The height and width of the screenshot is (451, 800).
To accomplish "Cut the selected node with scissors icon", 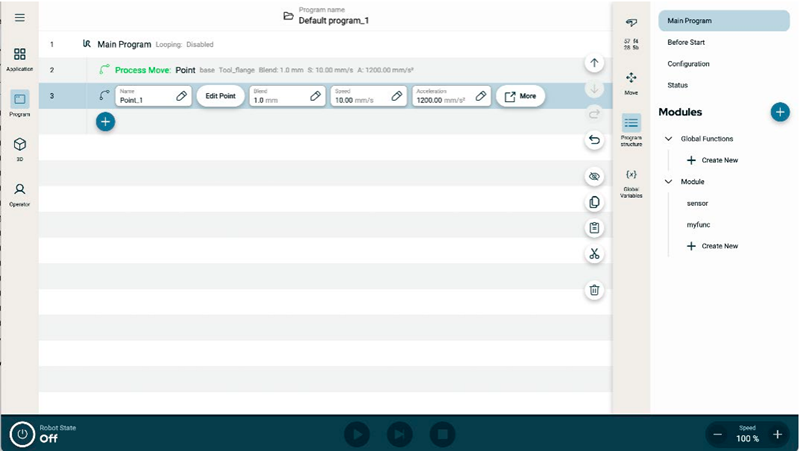I will click(594, 254).
